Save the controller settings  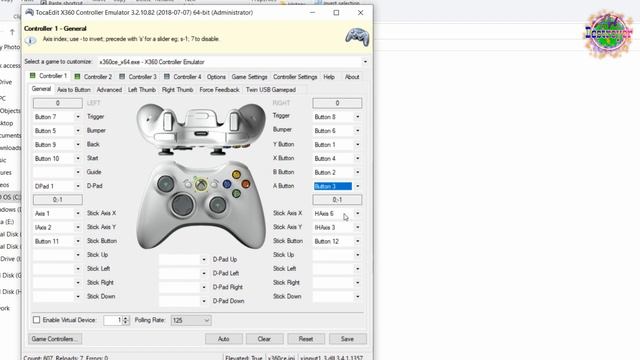347,339
